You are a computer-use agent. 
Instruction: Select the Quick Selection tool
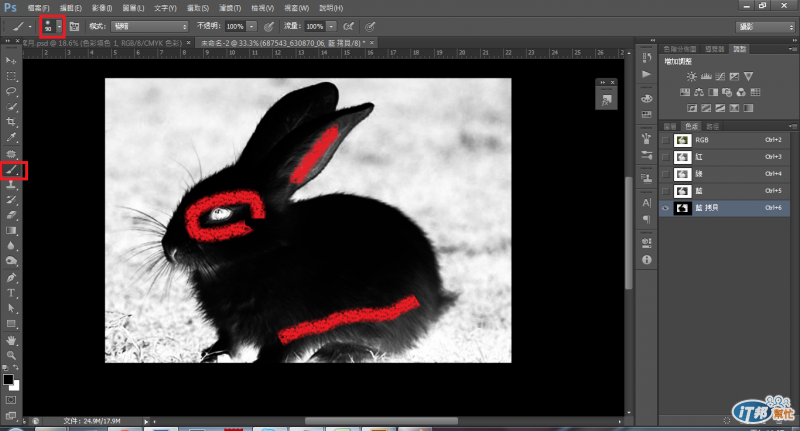pyautogui.click(x=11, y=107)
